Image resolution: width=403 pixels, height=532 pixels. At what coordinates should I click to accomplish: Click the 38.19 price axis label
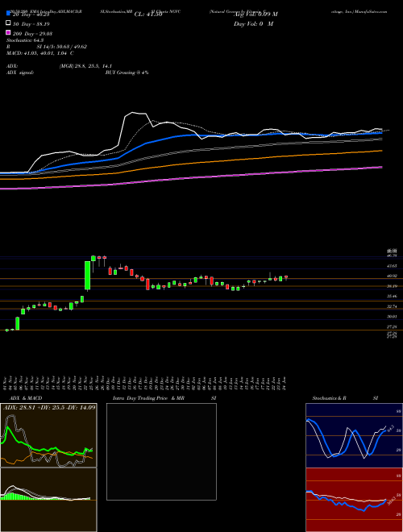392,286
